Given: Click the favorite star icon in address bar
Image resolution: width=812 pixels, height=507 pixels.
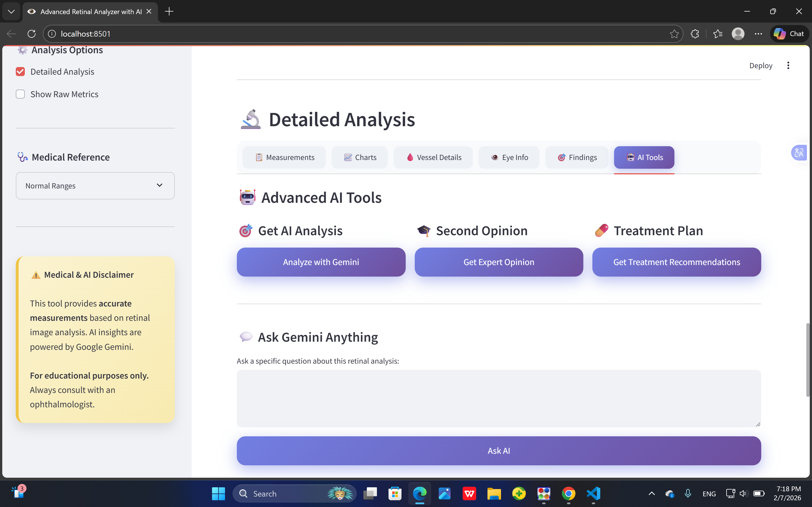Looking at the screenshot, I should tap(674, 34).
